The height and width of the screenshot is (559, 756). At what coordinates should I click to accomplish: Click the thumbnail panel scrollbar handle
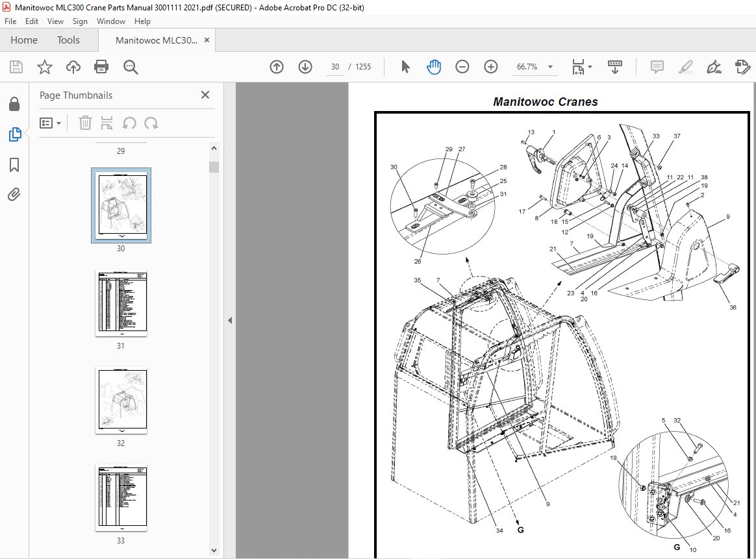tap(214, 168)
